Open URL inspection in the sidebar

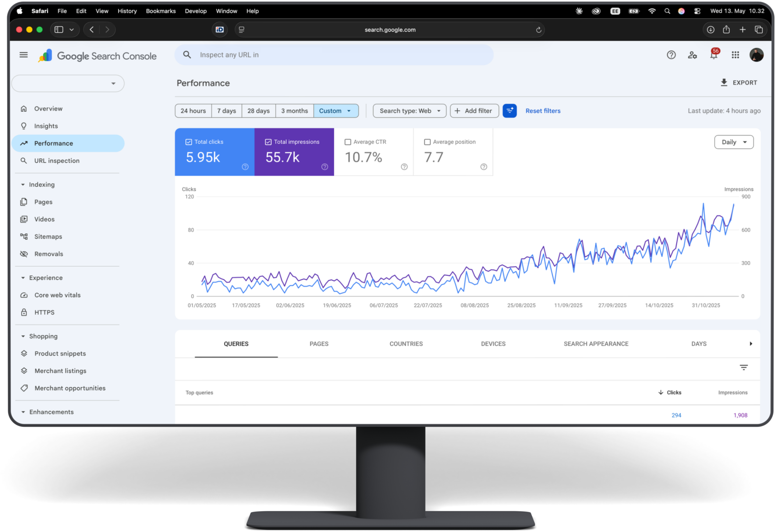click(x=68, y=161)
